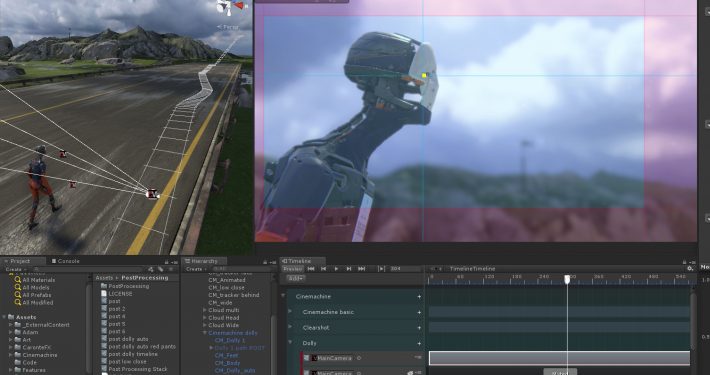This screenshot has width=710, height=375.
Task: Open the Project panel options menu
Action: (174, 262)
